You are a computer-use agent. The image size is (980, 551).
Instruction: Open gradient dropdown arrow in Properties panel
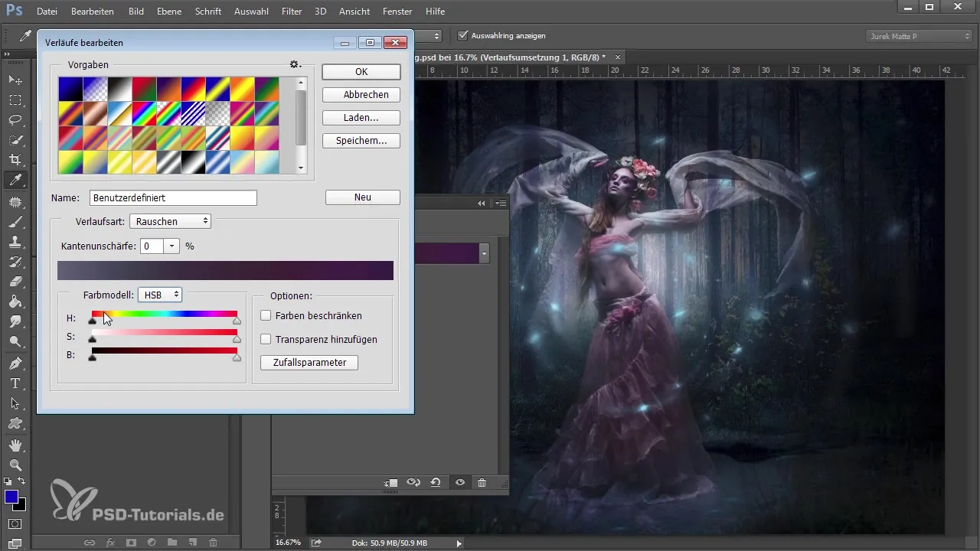(x=484, y=253)
